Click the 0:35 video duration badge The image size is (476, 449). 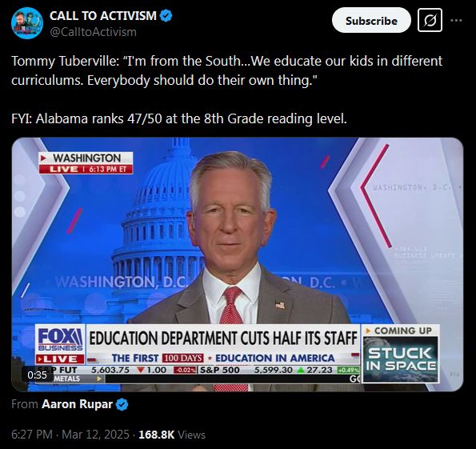[37, 375]
